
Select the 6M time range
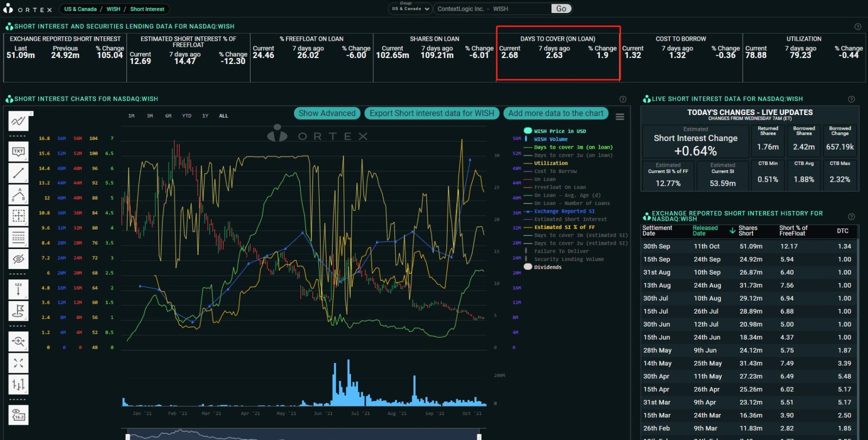(168, 116)
